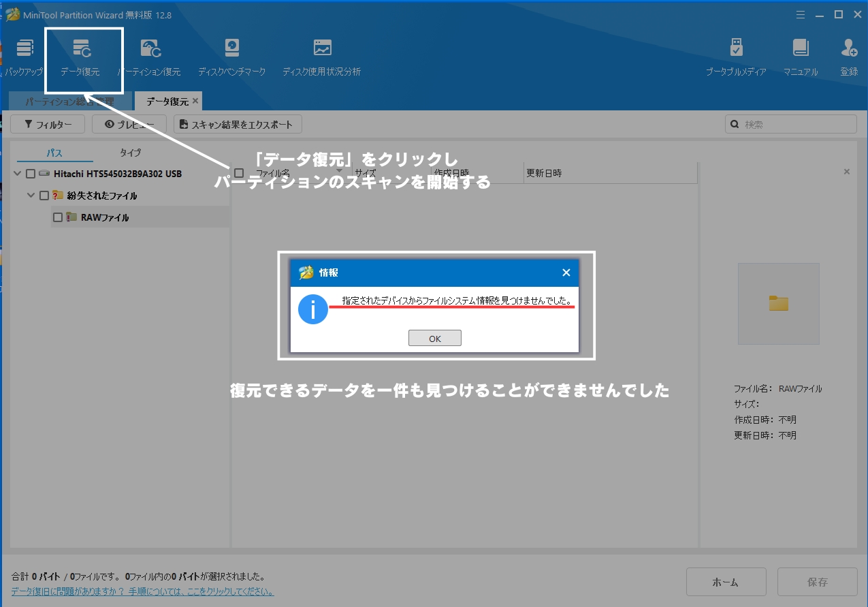Close the データ復元 tab with its X
Viewport: 868px width, 607px height.
tap(195, 101)
